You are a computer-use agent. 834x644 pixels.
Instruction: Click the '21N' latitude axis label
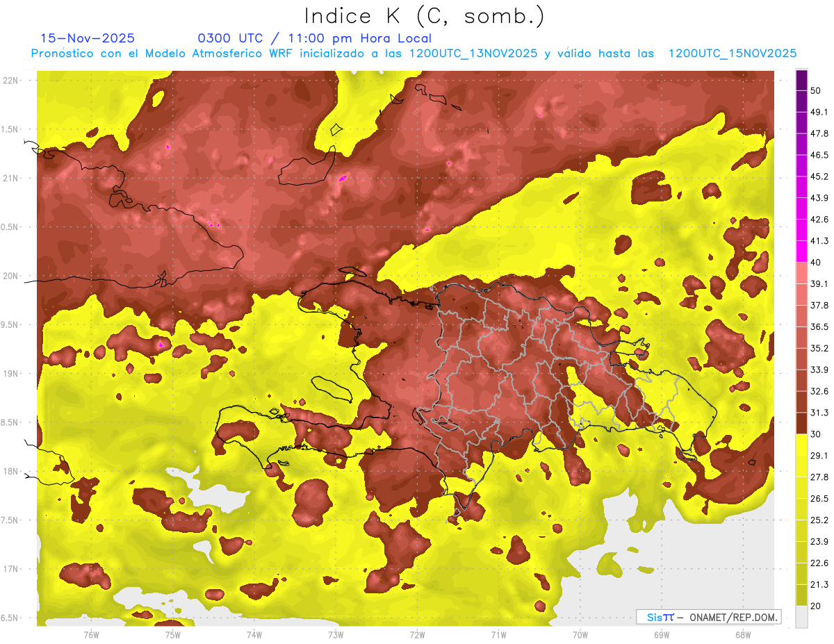click(x=11, y=178)
